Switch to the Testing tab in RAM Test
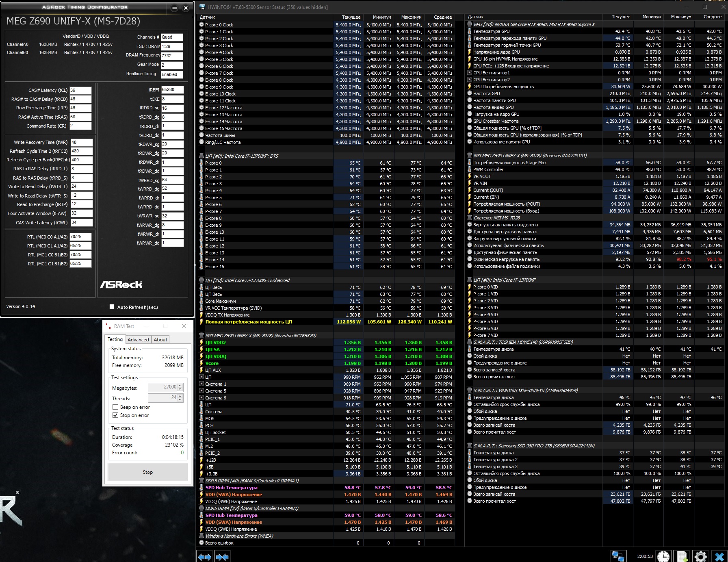The height and width of the screenshot is (562, 728). coord(115,339)
